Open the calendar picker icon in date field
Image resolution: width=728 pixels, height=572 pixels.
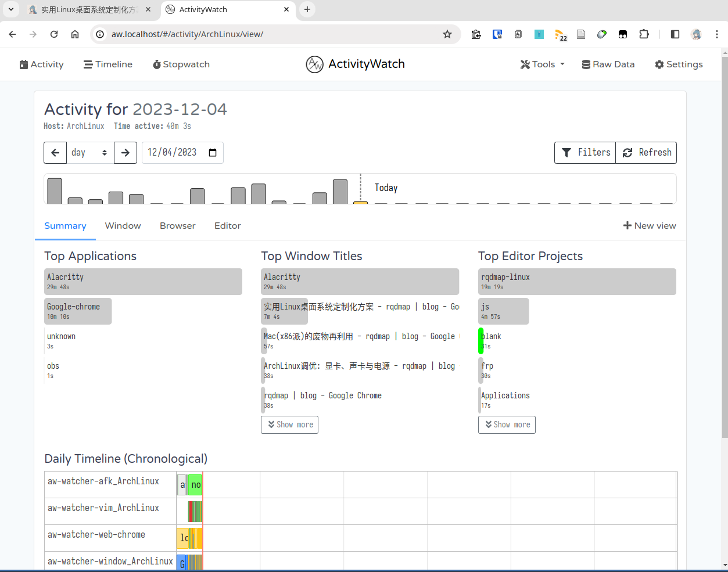[213, 153]
